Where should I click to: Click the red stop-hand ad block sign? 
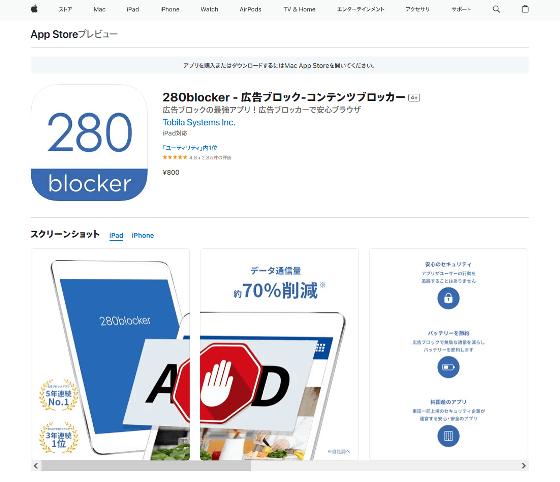click(217, 383)
